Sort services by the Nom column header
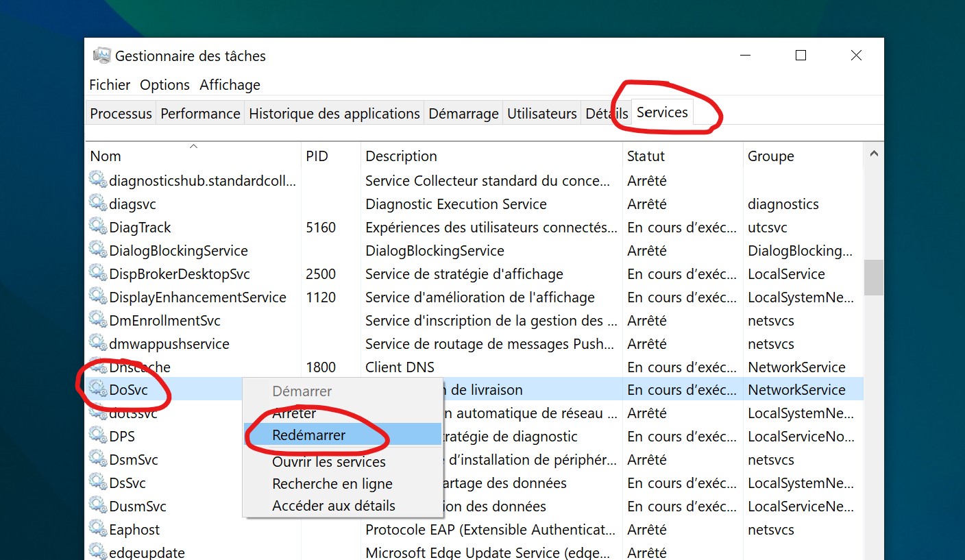965x560 pixels. coord(106,156)
